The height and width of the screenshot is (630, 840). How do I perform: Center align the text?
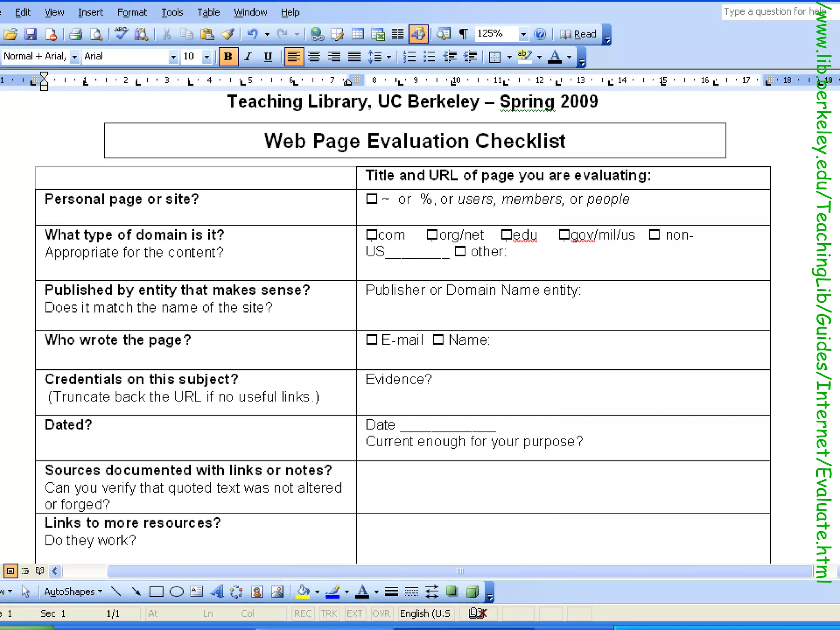(314, 57)
